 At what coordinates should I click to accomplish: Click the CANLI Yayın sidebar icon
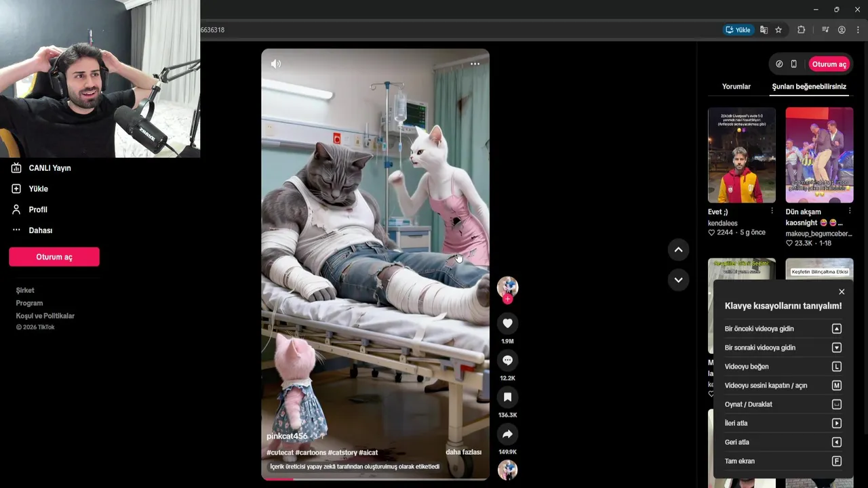tap(16, 167)
